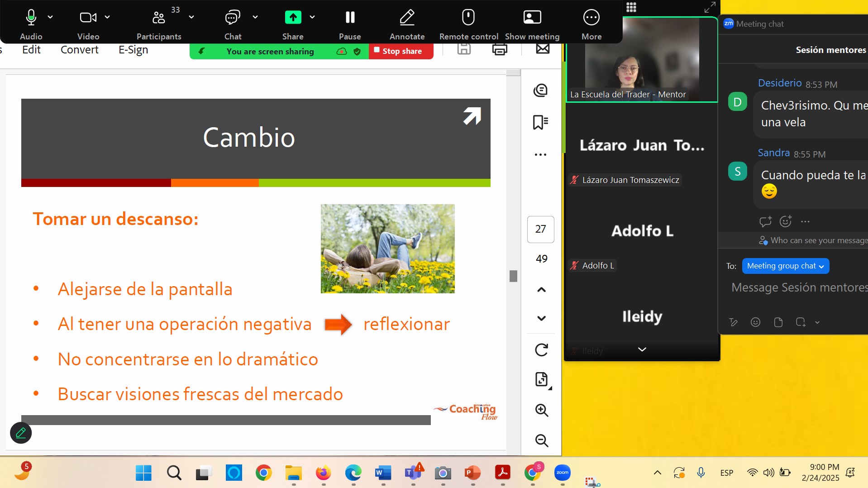Open the emoji picker in chat
The image size is (868, 488).
point(755,322)
